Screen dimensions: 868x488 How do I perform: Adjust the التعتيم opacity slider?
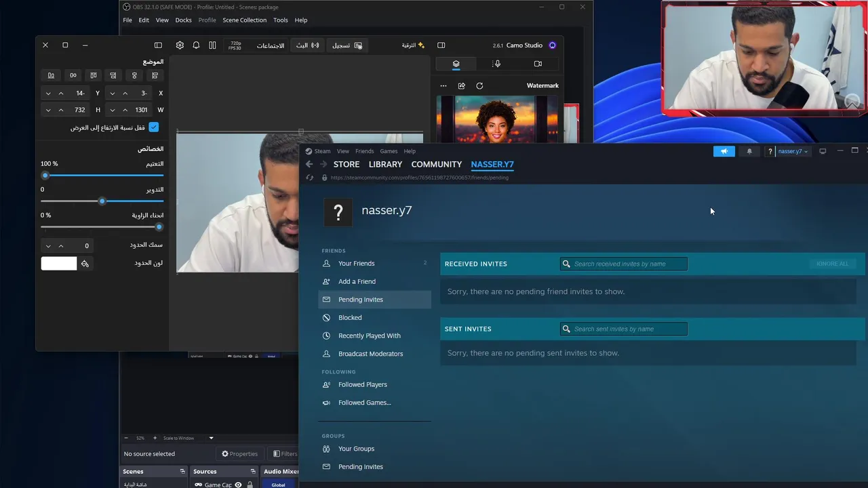click(x=102, y=176)
